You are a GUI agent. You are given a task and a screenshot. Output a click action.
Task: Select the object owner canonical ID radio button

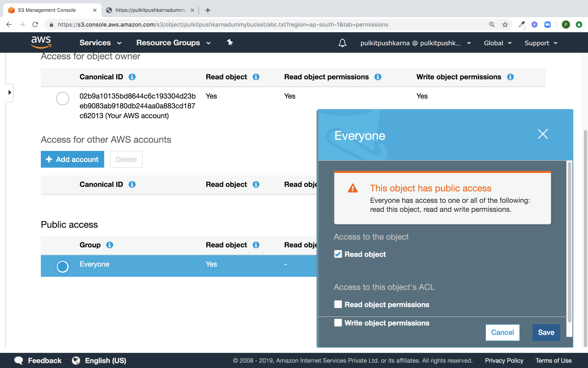pos(62,98)
